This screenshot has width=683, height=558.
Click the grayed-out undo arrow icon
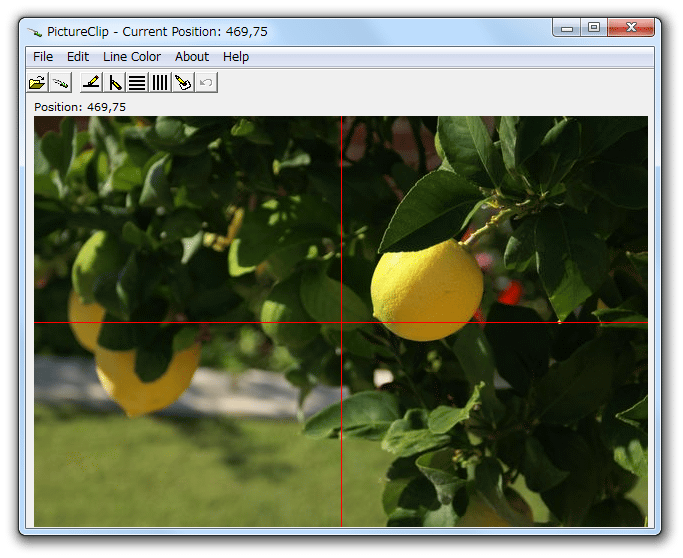click(206, 82)
